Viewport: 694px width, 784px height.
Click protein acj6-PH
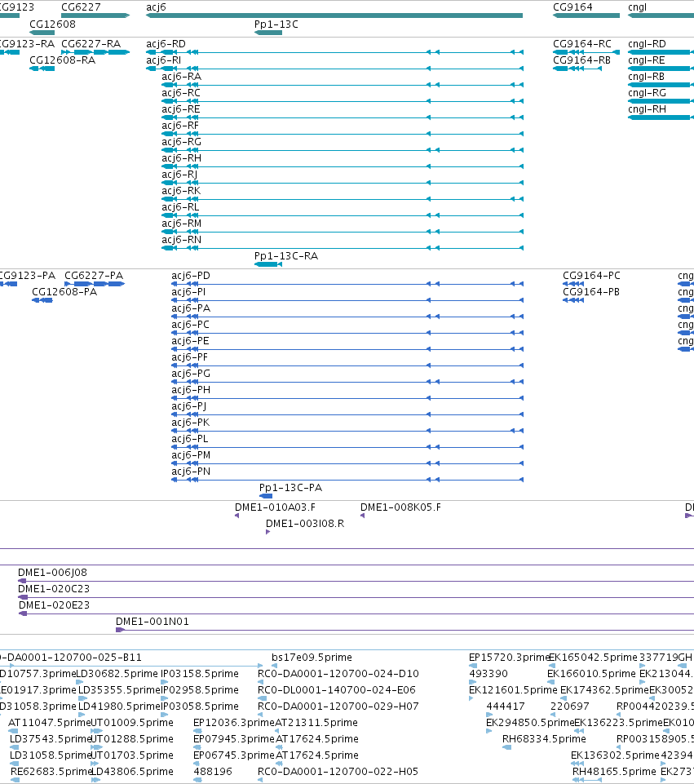(191, 390)
